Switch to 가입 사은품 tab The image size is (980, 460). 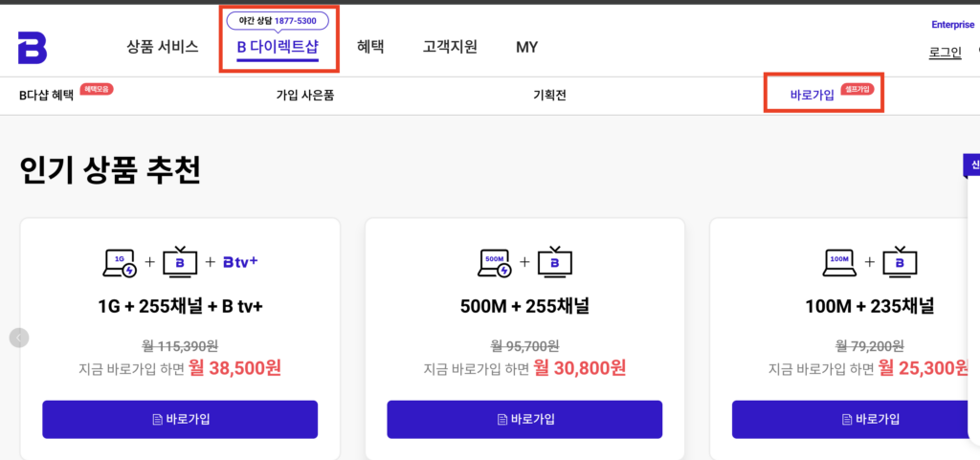click(304, 96)
